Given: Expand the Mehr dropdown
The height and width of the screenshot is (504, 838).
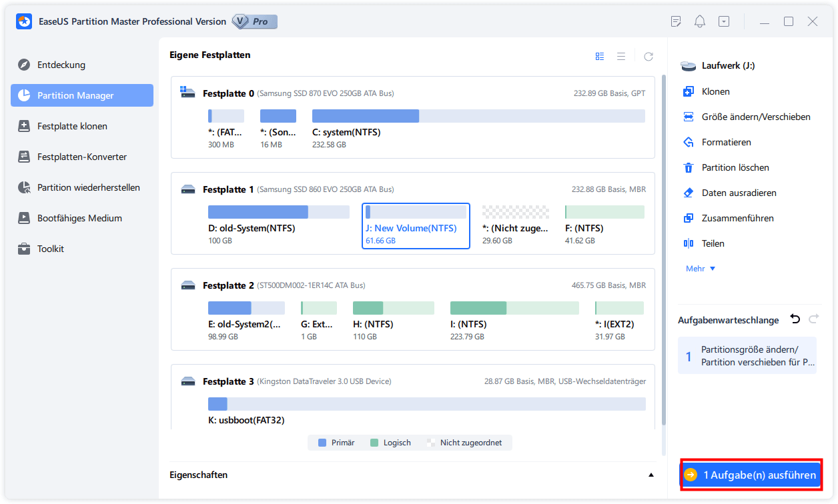Looking at the screenshot, I should 701,268.
